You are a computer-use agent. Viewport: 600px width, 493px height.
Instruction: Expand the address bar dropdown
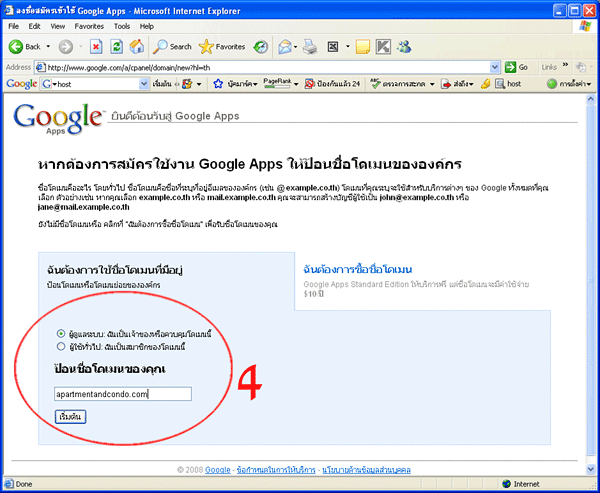(x=495, y=68)
